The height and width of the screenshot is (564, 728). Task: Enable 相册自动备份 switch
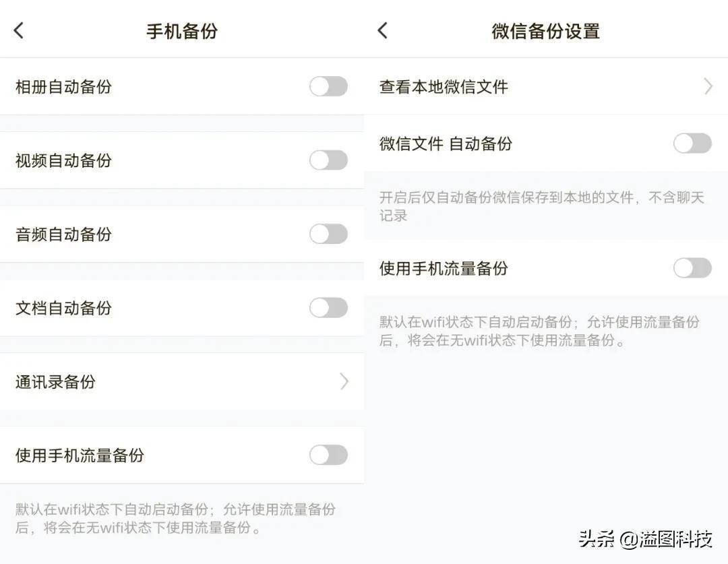(329, 86)
